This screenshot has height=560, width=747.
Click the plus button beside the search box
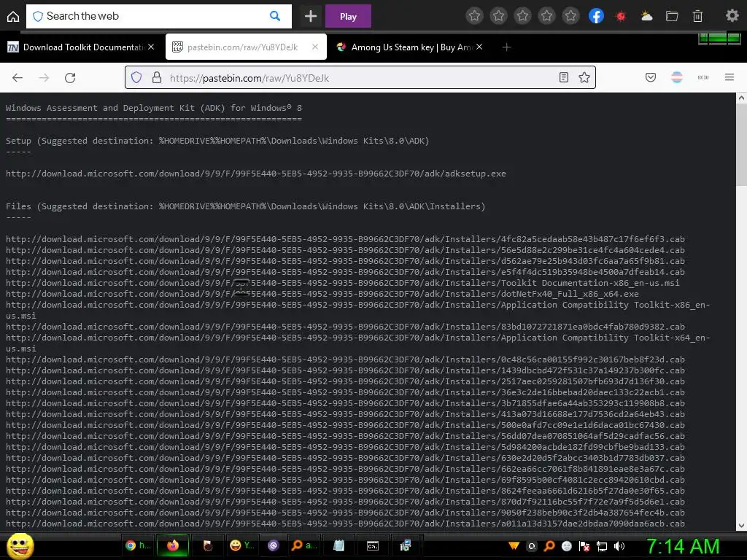(x=311, y=16)
